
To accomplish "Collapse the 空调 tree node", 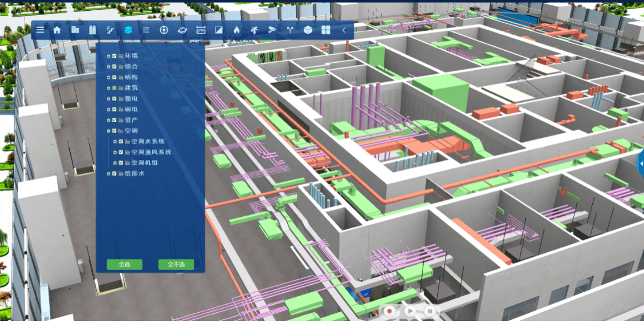I will [x=109, y=131].
